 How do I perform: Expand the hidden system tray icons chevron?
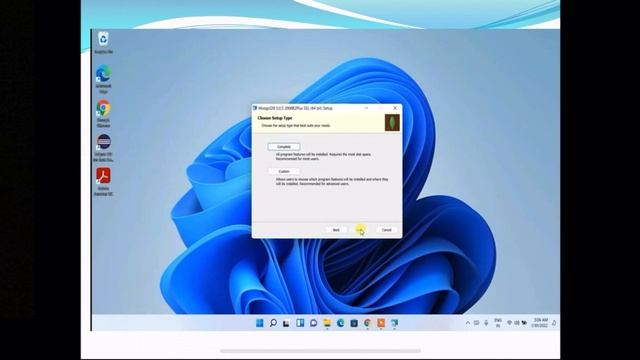[468, 323]
